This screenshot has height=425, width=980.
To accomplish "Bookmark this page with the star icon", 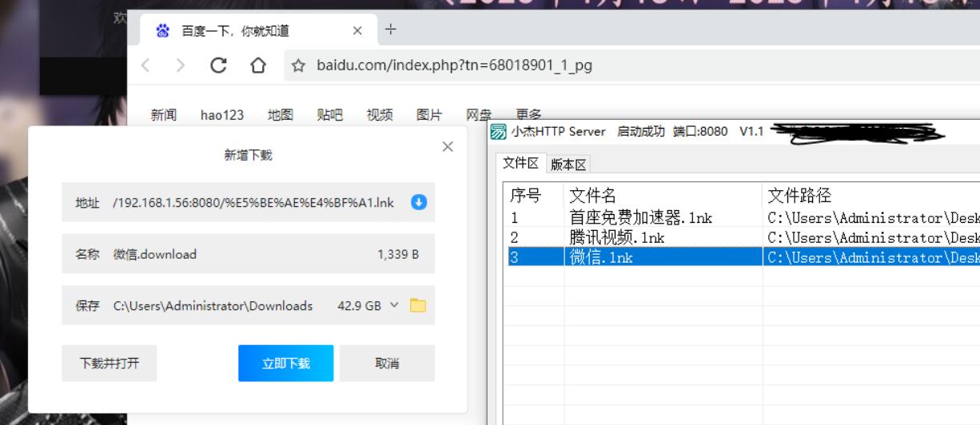I will [x=299, y=66].
